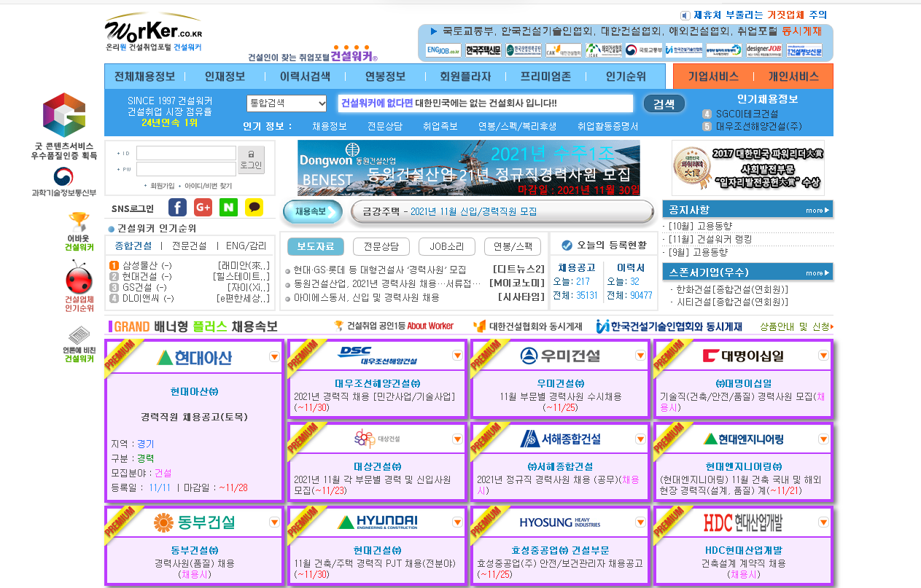921x588 pixels.
Task: Open the Dongwon 동원건설산업 banner ad
Action: point(469,168)
